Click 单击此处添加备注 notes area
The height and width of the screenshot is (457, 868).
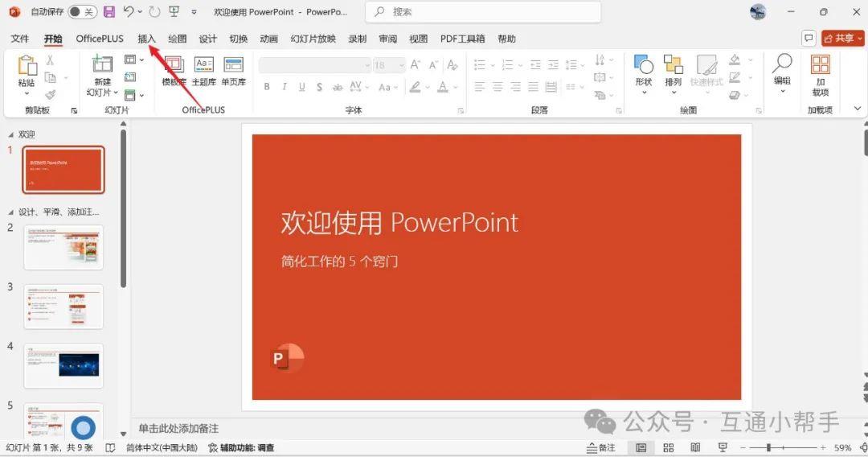pyautogui.click(x=178, y=428)
